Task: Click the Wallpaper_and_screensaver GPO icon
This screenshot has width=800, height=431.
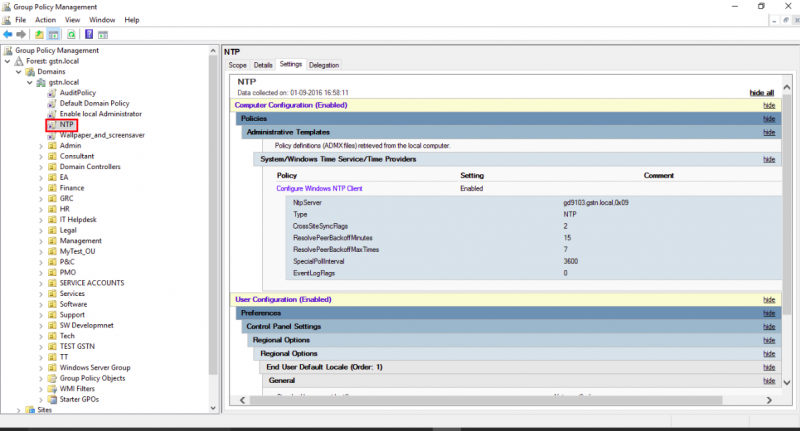Action: pyautogui.click(x=52, y=135)
